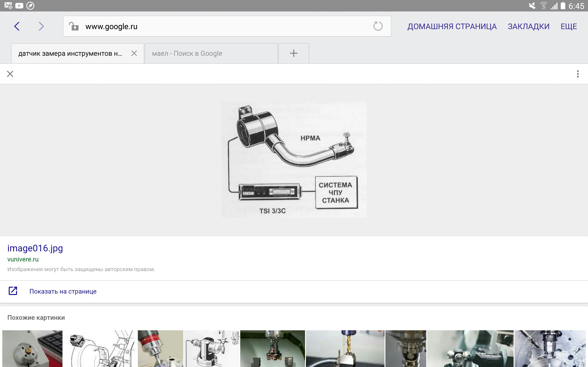Select the 'датчик замера инструментов' tab
Screen dimensions: 588x367
[71, 53]
